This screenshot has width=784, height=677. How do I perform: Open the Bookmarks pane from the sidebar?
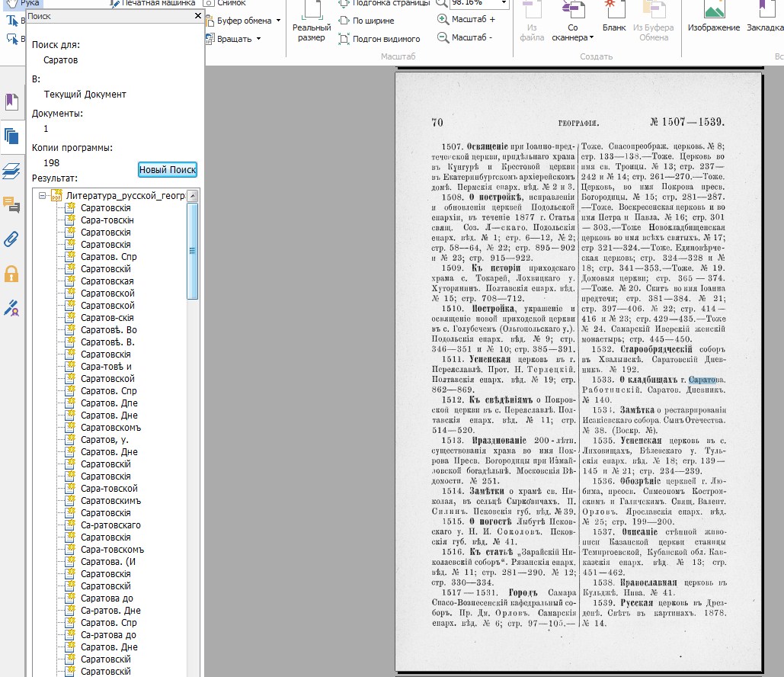tap(11, 102)
